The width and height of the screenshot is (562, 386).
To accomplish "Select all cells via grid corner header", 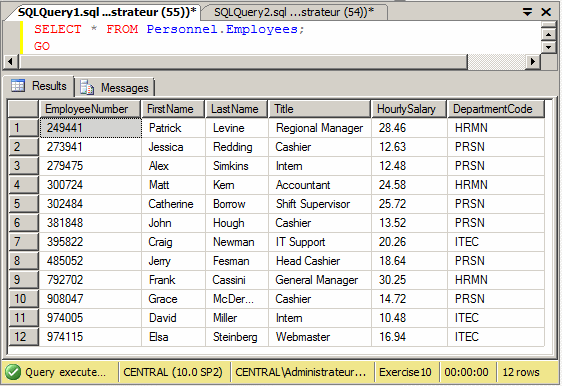I will point(23,109).
